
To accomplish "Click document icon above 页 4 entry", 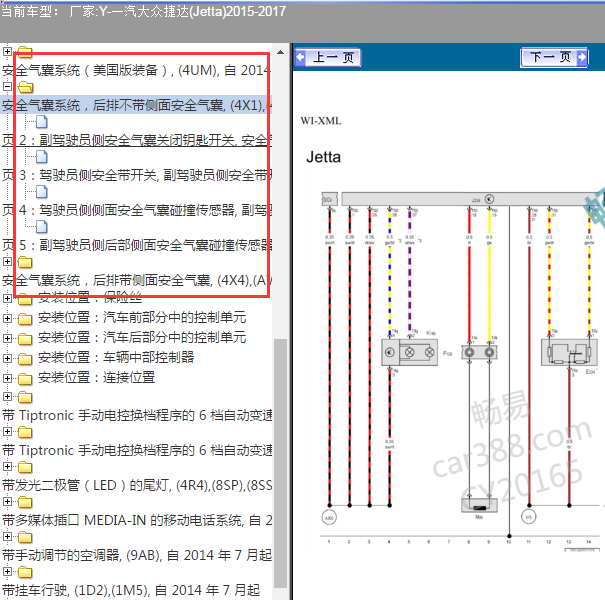I will click(x=42, y=192).
